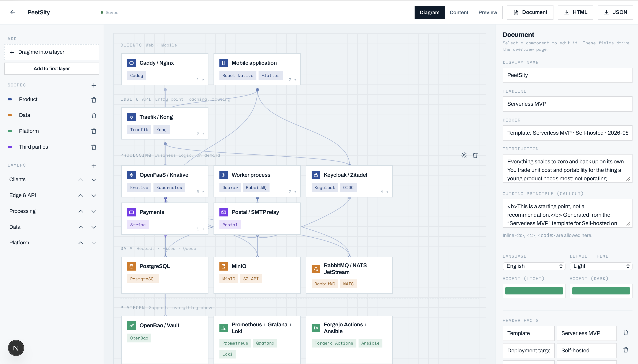Remove the Template header fact row
Image resolution: width=638 pixels, height=364 pixels.
pyautogui.click(x=626, y=333)
